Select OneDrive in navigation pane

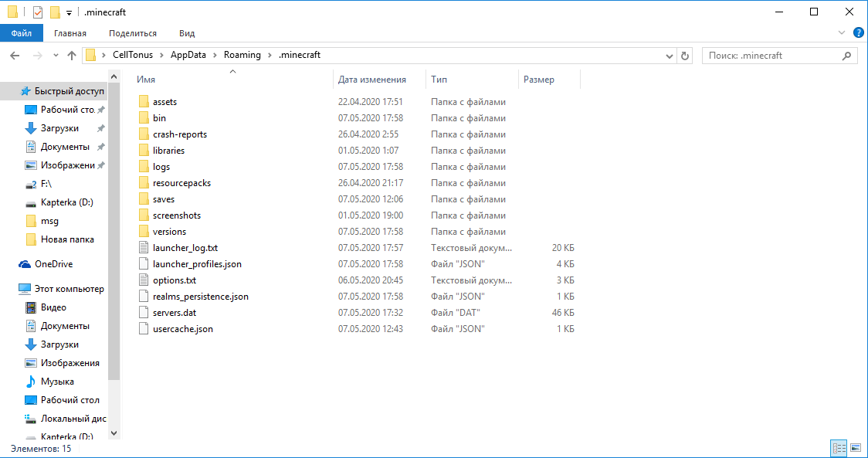(x=46, y=264)
